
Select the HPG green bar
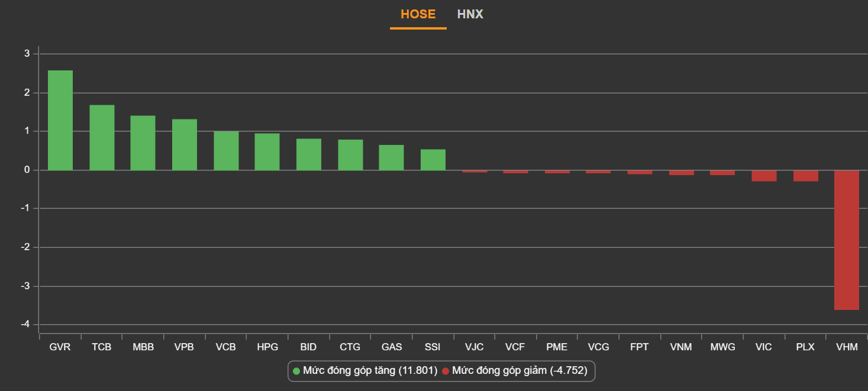coord(267,152)
